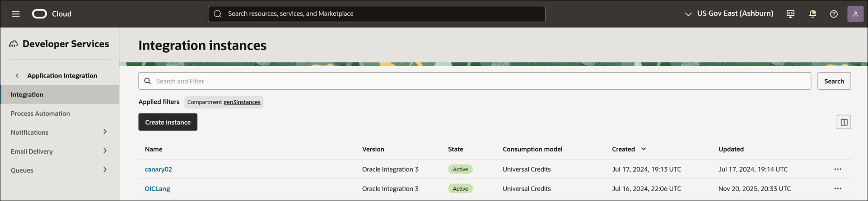The width and height of the screenshot is (868, 201).
Task: Click Universal Credits in canary02 row
Action: tap(527, 169)
